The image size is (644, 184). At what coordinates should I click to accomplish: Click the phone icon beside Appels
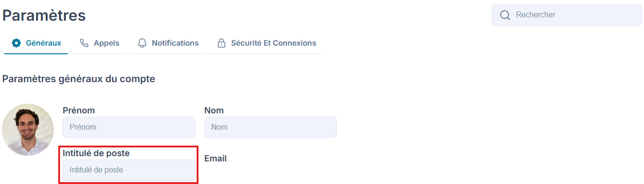point(84,43)
